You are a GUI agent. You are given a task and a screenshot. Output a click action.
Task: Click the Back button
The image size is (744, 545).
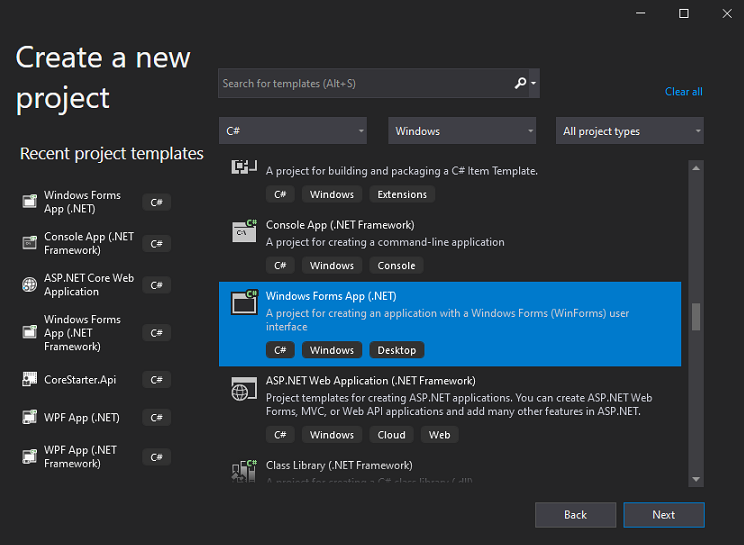pos(576,515)
